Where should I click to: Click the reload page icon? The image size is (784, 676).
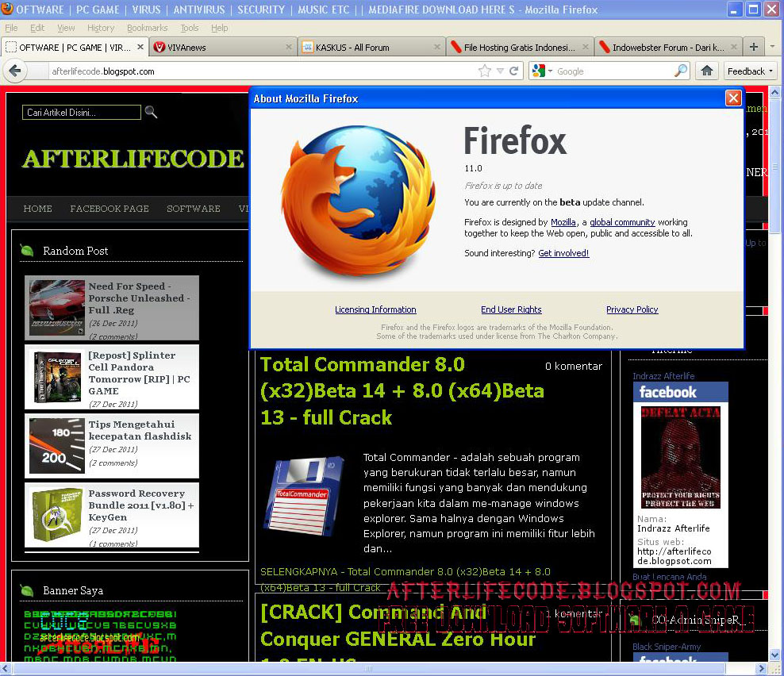pos(514,71)
